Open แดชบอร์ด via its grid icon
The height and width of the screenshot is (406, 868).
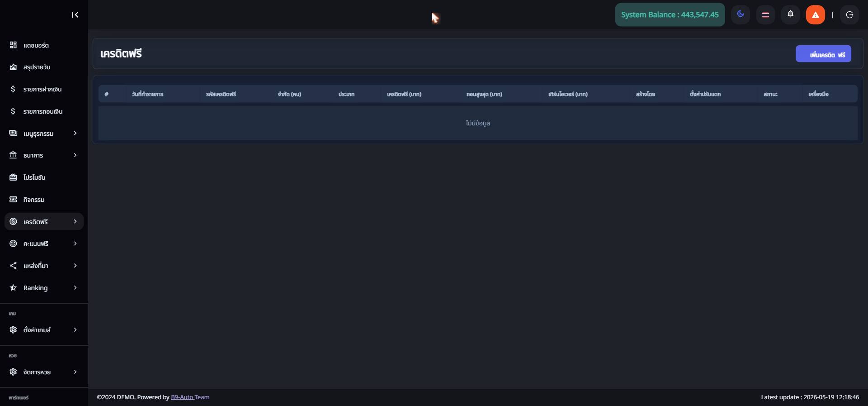13,45
